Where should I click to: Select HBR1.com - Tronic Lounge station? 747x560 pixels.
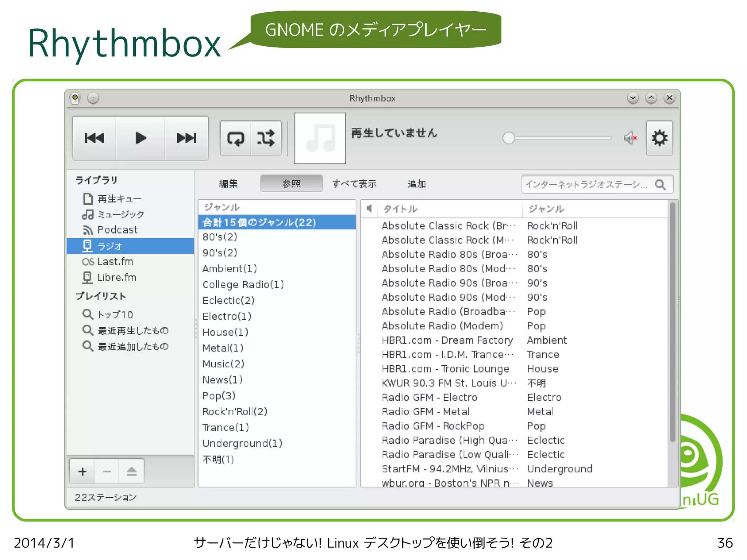514,369
